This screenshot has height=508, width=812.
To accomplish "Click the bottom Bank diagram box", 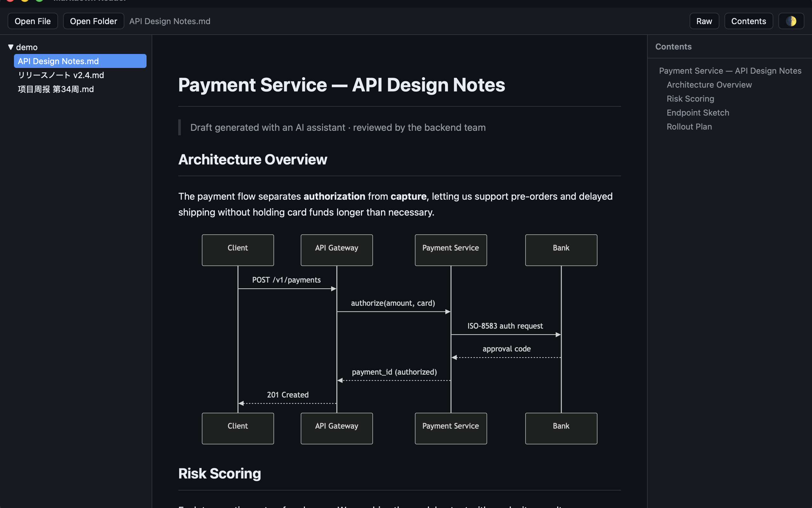I will [x=561, y=428].
